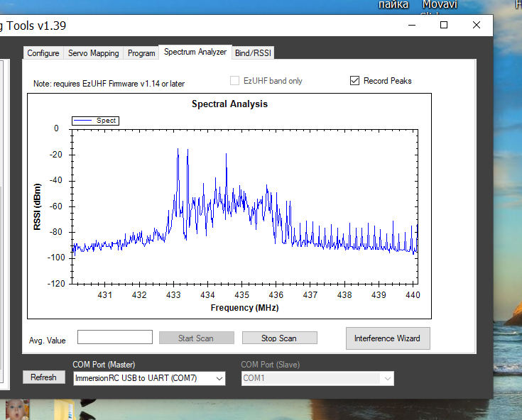522x420 pixels.
Task: Select the пайка desktop shortcut label
Action: tap(393, 5)
